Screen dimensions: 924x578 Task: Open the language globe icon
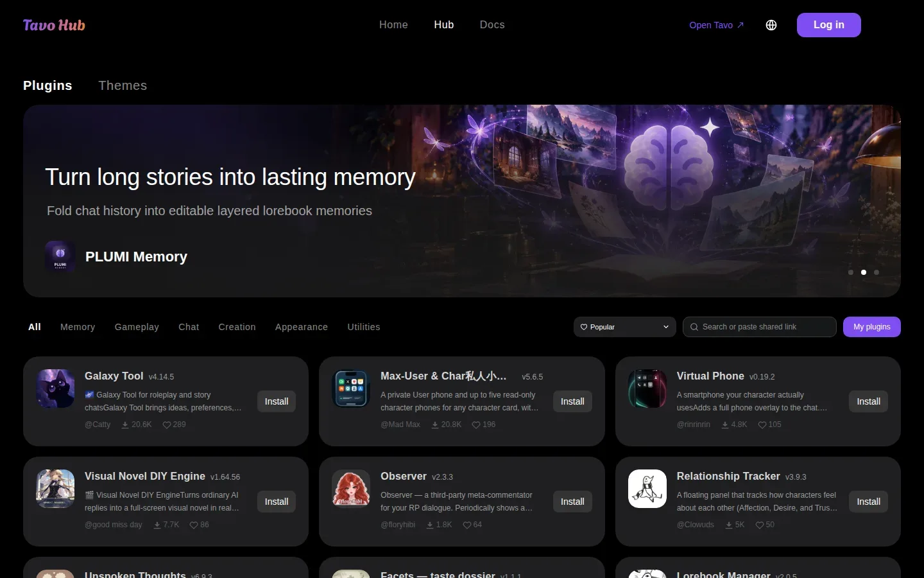point(771,25)
